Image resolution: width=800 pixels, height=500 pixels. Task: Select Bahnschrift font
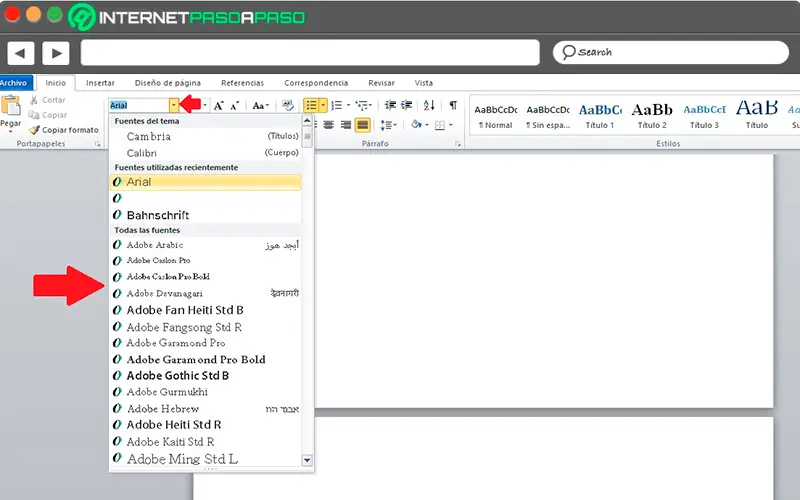click(x=206, y=215)
